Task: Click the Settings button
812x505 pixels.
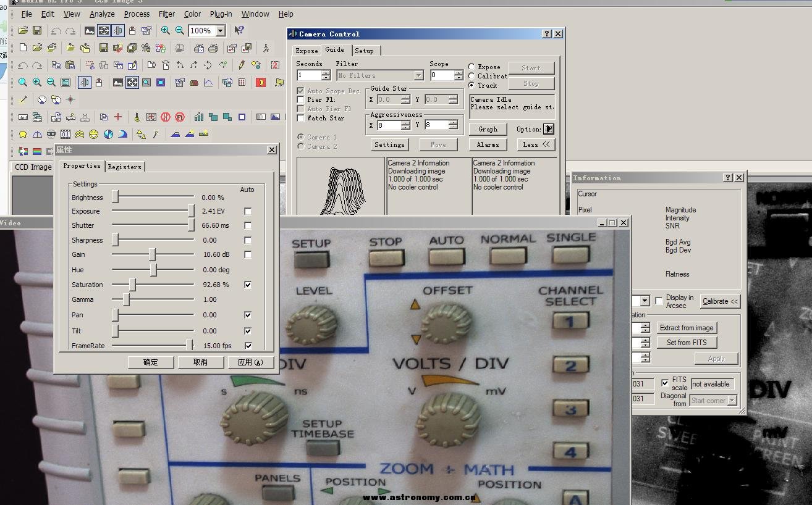Action: (x=389, y=144)
